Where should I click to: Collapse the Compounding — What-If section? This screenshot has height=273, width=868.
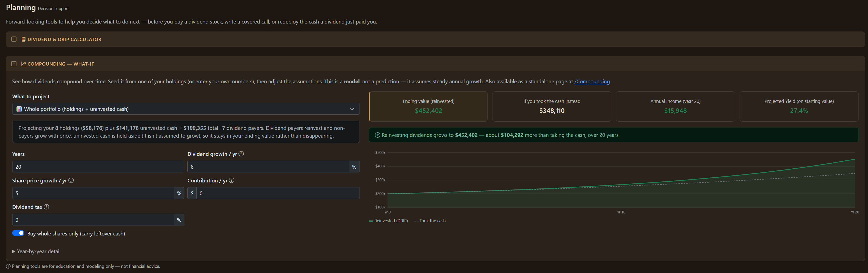tap(14, 64)
